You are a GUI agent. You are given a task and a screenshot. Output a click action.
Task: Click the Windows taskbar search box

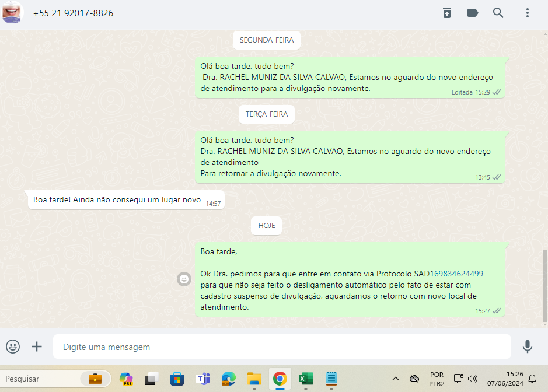(56, 379)
